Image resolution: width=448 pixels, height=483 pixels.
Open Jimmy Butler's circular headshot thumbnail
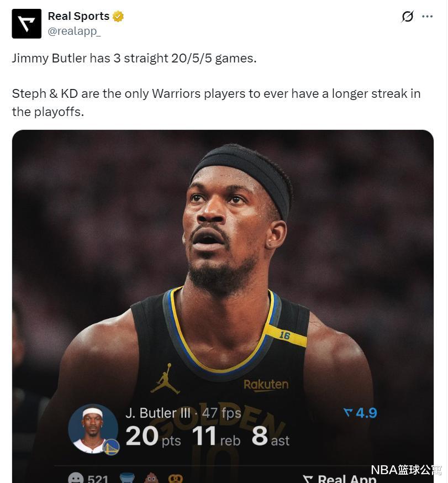[x=93, y=429]
